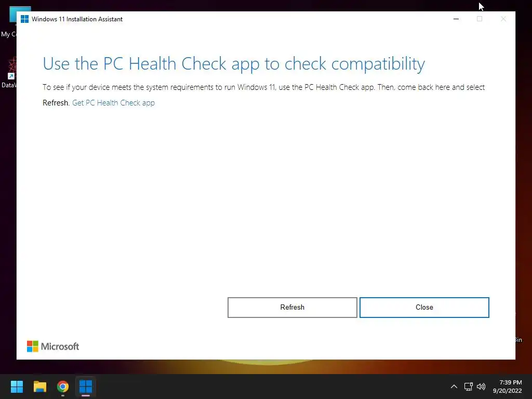532x399 pixels.
Task: Open network status from the tray
Action: click(469, 387)
